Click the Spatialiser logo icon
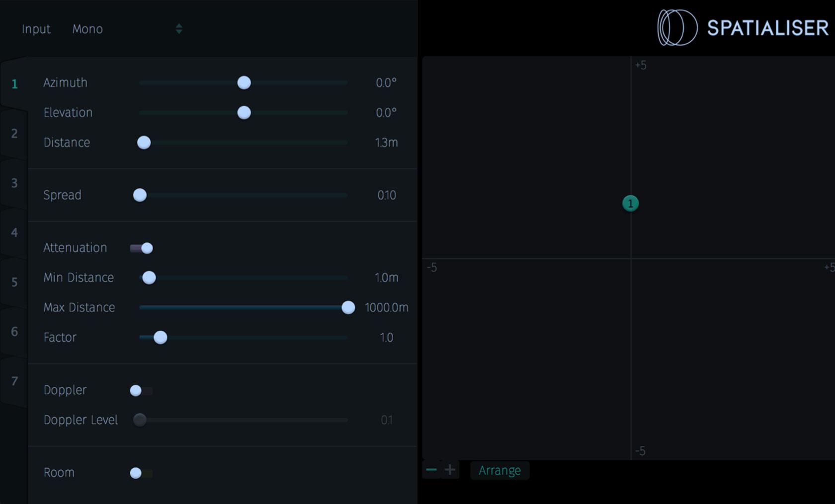This screenshot has width=835, height=504. (x=677, y=28)
